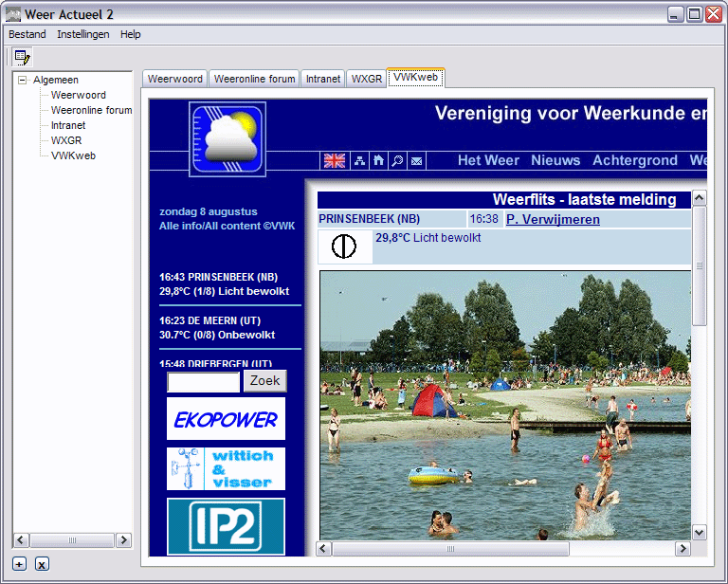Click the tree panel scroll right arrow

tap(123, 540)
